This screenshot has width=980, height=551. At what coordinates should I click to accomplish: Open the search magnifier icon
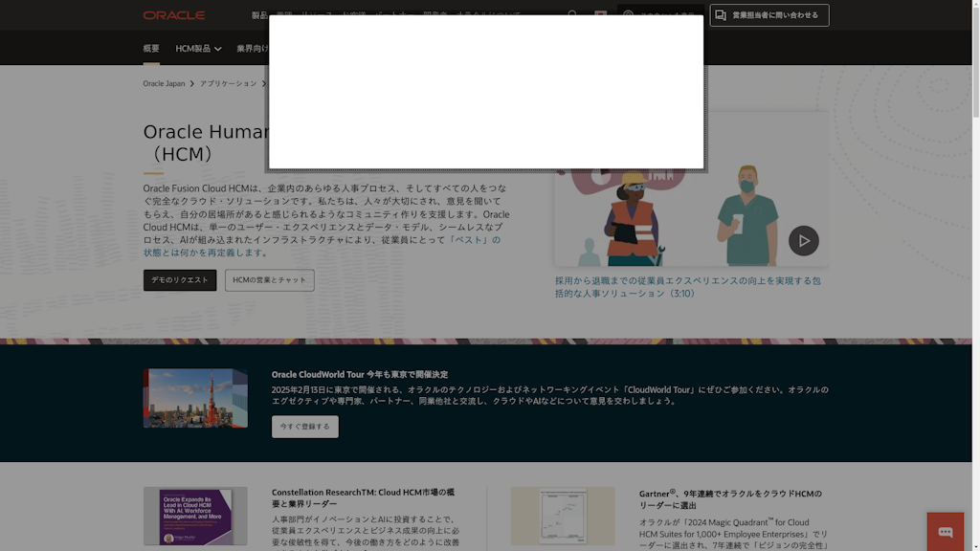pos(572,15)
